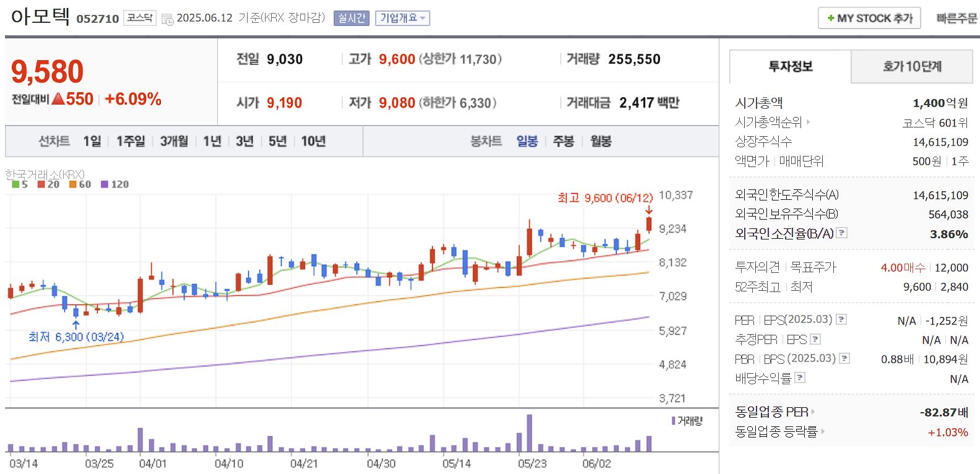Click the 거래량 volume legend marker
980x474 pixels.
tap(674, 421)
